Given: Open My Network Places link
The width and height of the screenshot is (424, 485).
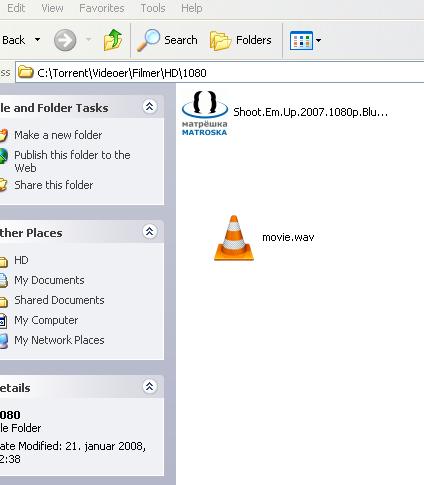Looking at the screenshot, I should pyautogui.click(x=59, y=340).
